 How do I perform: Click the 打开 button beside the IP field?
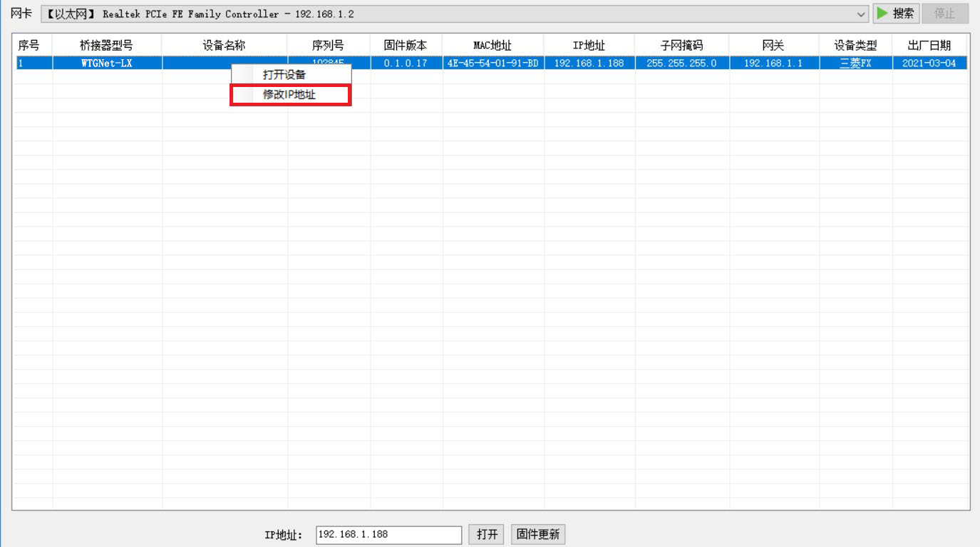tap(487, 534)
